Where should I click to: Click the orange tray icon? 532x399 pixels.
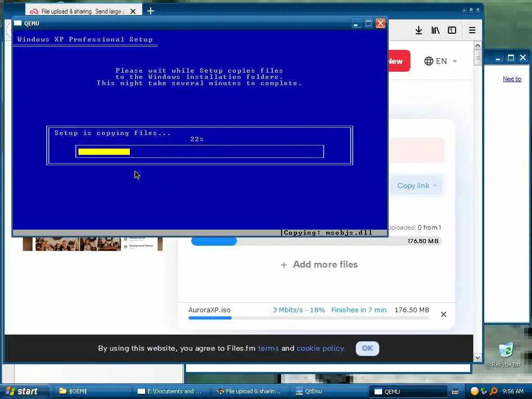click(474, 391)
